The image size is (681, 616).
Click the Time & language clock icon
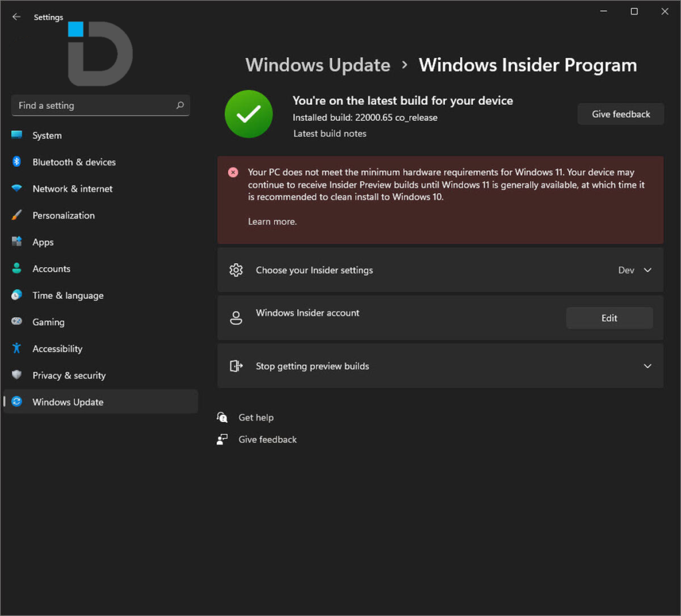(x=17, y=295)
